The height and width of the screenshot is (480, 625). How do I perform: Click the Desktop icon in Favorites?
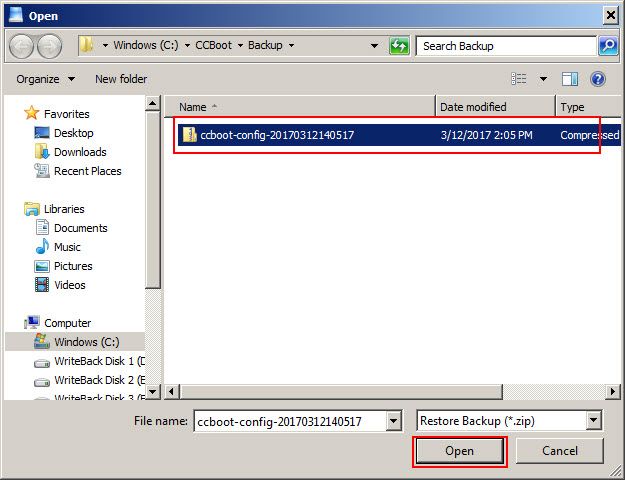click(x=42, y=133)
